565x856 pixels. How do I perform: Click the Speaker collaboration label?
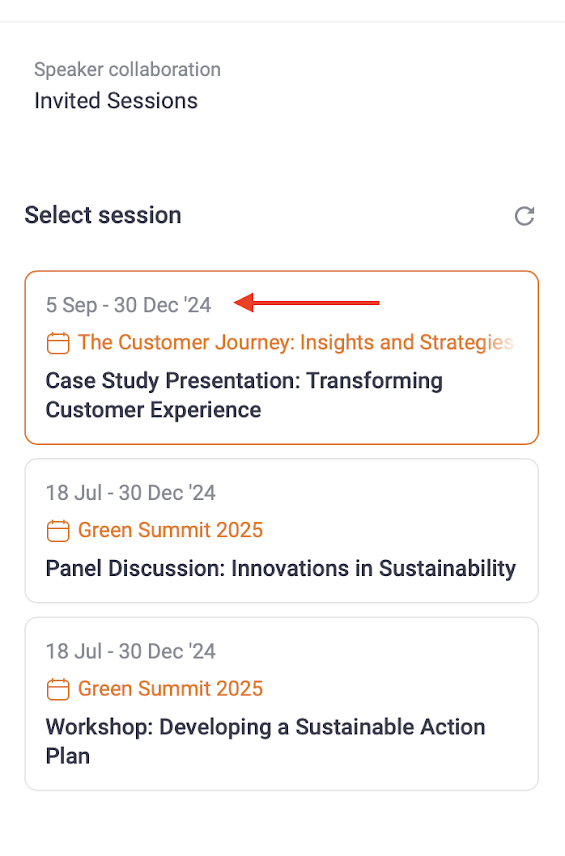[127, 70]
